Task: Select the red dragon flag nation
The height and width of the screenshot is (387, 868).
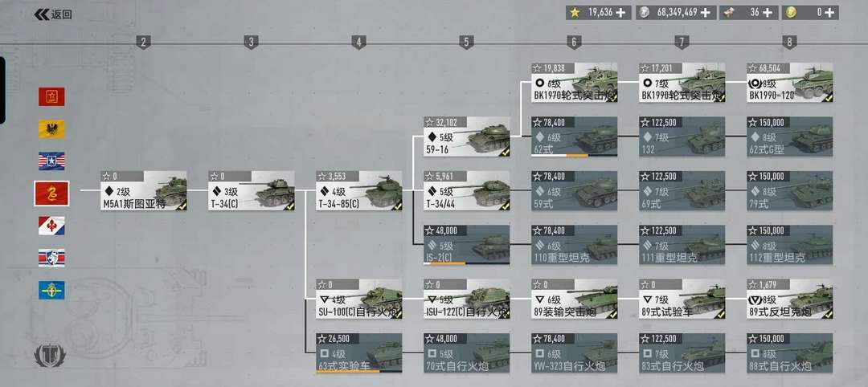Action: (51, 193)
